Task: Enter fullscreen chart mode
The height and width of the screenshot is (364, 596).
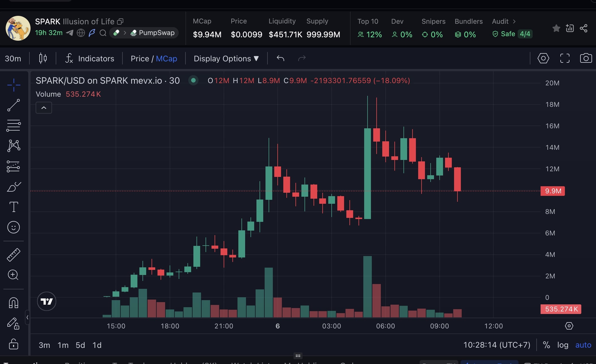Action: click(x=565, y=58)
